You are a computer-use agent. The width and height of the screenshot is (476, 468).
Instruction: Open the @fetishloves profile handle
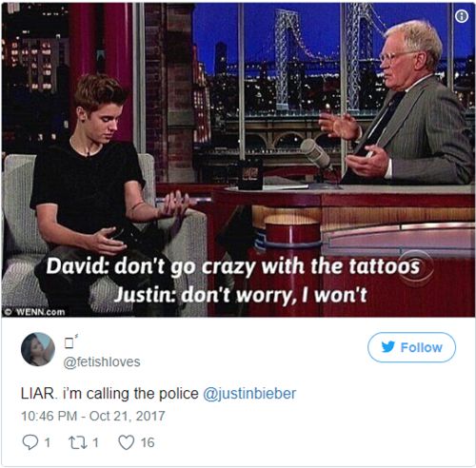click(x=102, y=361)
